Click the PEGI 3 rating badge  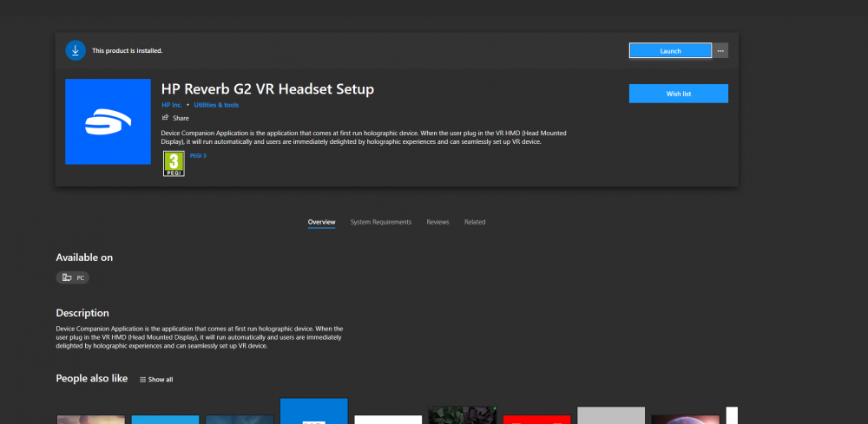[x=174, y=164]
